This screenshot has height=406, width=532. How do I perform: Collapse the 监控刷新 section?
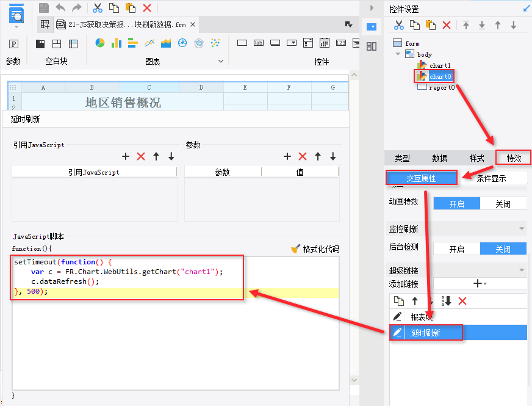coord(522,228)
